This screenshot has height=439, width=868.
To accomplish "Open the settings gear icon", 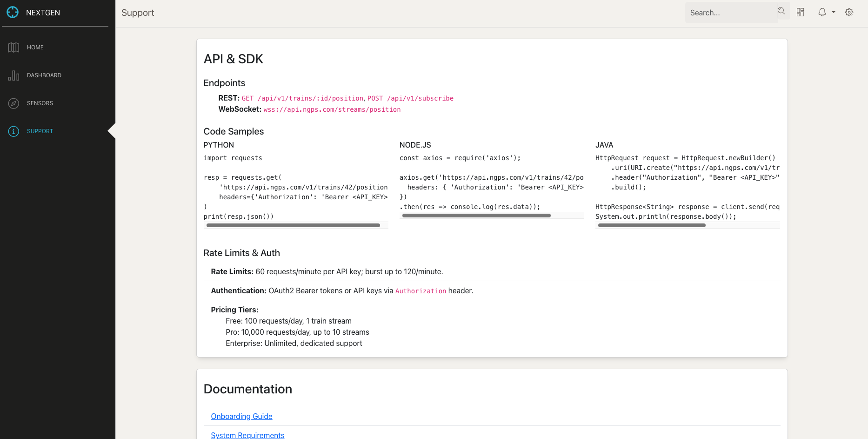I will point(849,13).
